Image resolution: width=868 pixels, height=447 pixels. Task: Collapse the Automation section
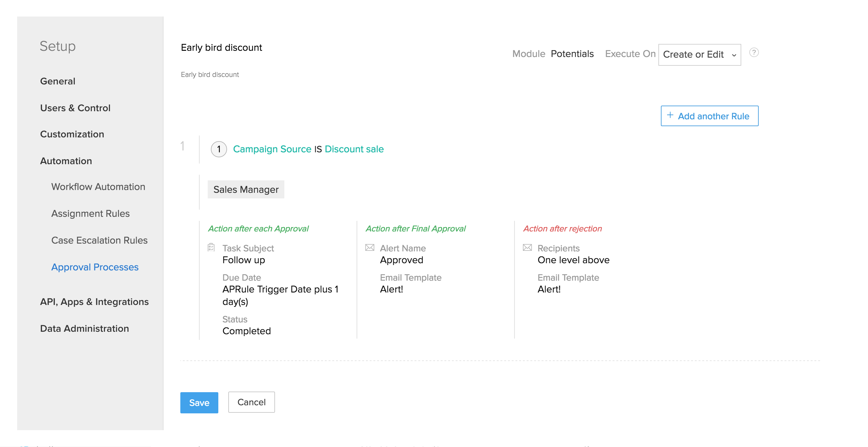point(66,161)
